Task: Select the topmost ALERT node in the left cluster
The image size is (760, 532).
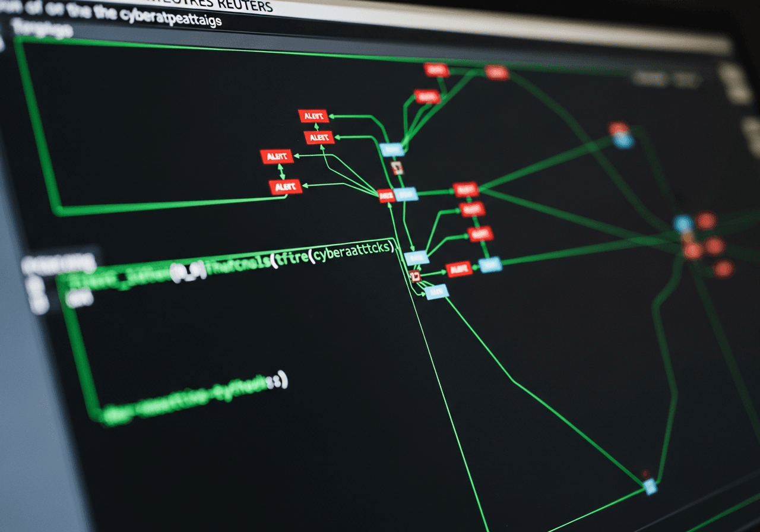Action: tap(313, 116)
